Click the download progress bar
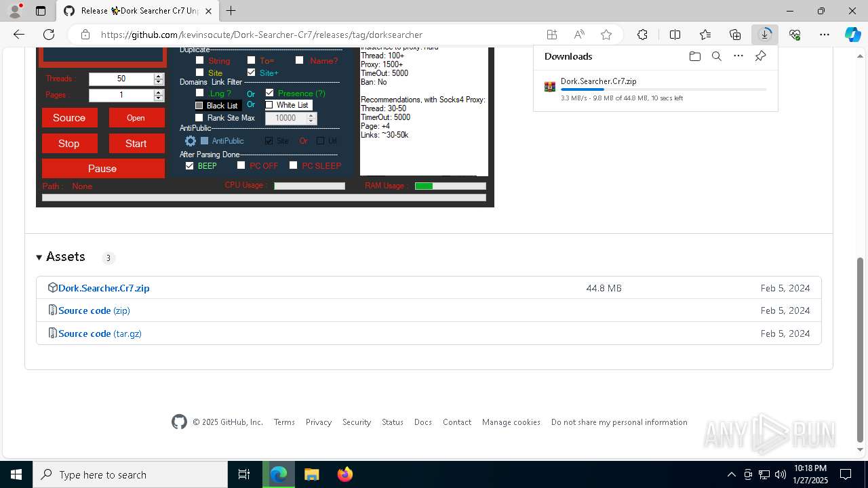 [x=664, y=89]
